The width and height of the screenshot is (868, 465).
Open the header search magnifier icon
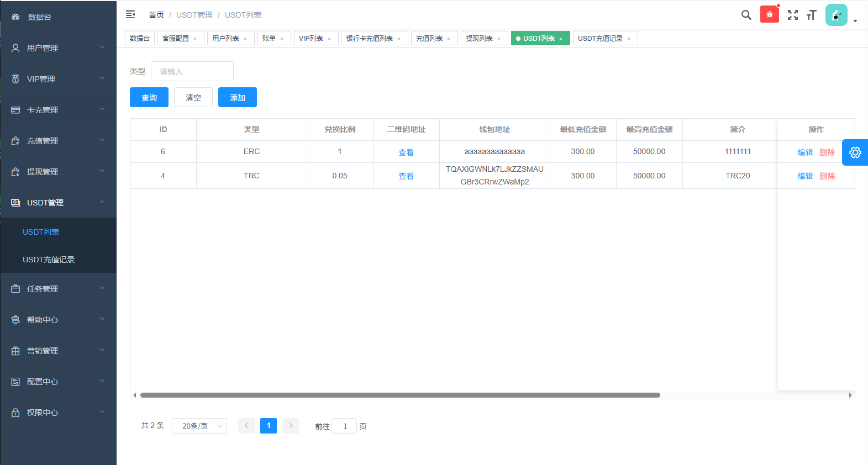tap(746, 15)
